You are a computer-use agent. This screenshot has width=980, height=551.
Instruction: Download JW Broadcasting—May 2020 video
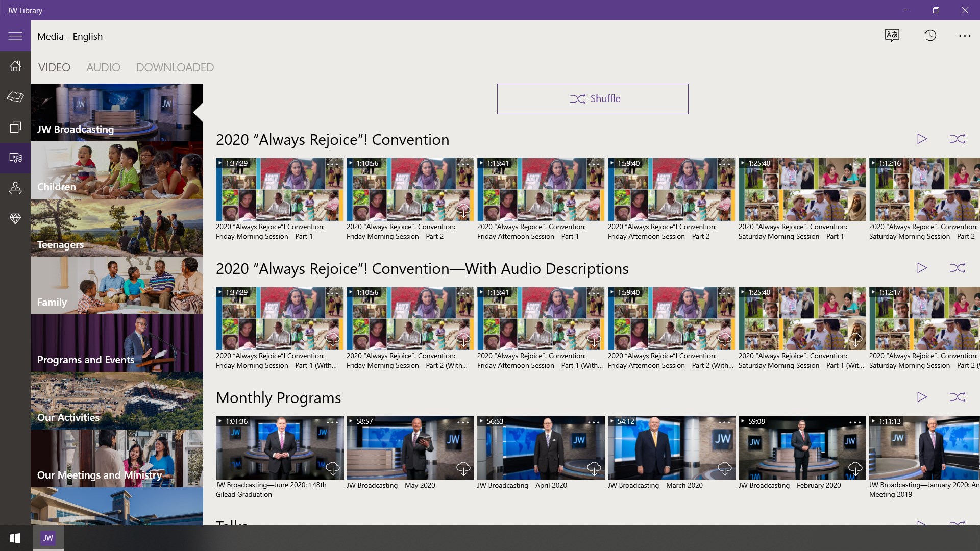tap(463, 468)
